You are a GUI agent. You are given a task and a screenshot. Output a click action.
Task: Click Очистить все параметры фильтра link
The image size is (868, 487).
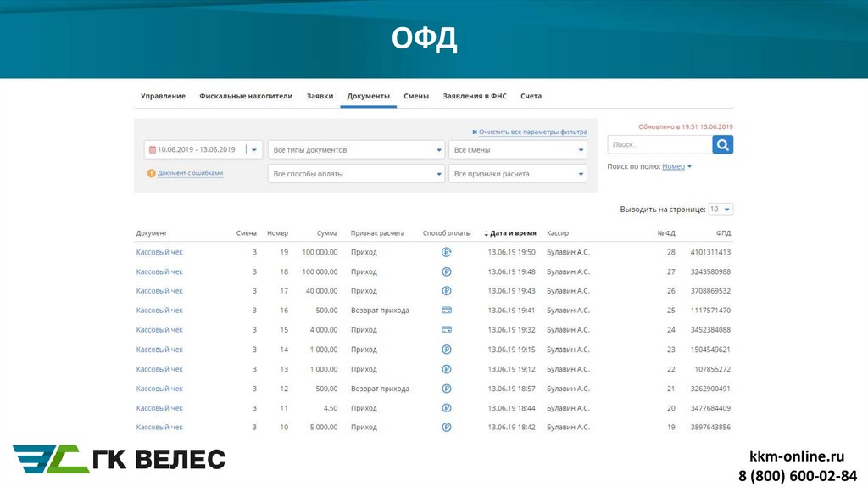[x=532, y=132]
